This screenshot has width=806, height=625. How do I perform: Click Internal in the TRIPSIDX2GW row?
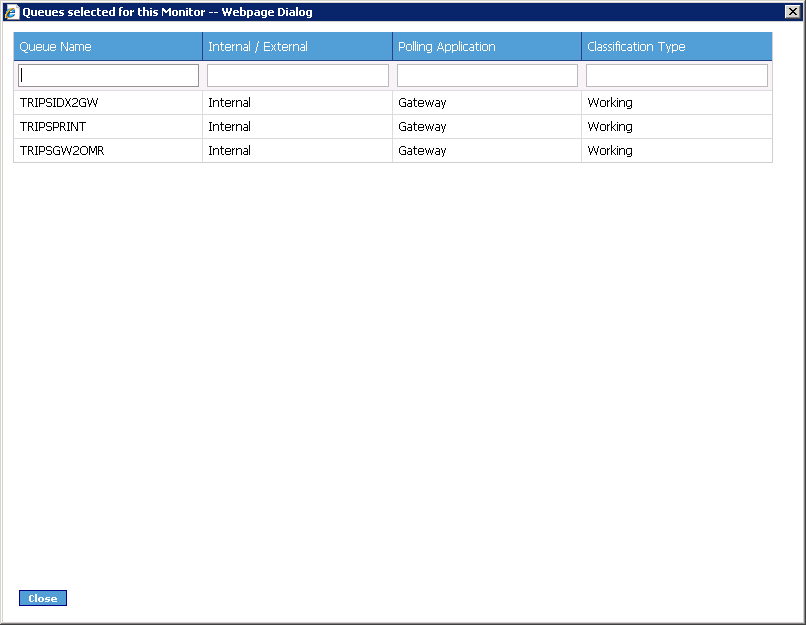[229, 103]
